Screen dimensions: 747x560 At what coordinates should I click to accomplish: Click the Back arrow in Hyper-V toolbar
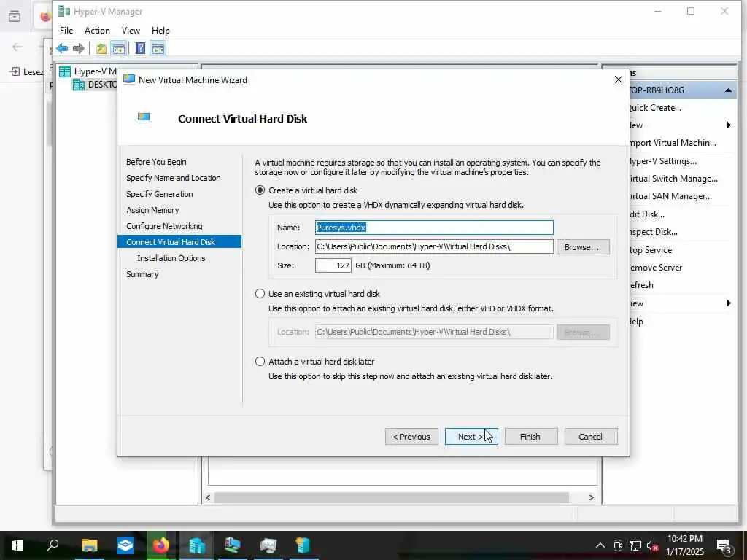coord(62,49)
